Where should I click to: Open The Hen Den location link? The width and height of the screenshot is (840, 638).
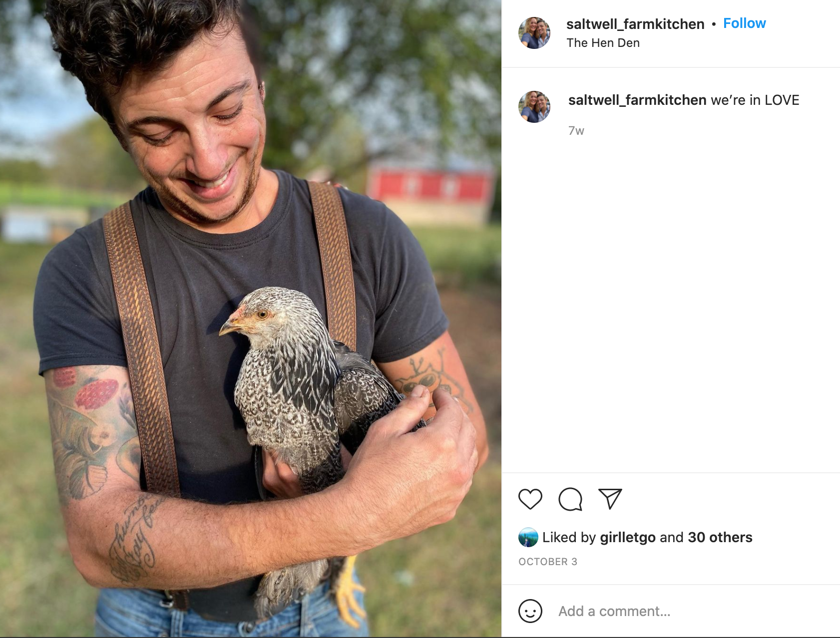point(603,43)
